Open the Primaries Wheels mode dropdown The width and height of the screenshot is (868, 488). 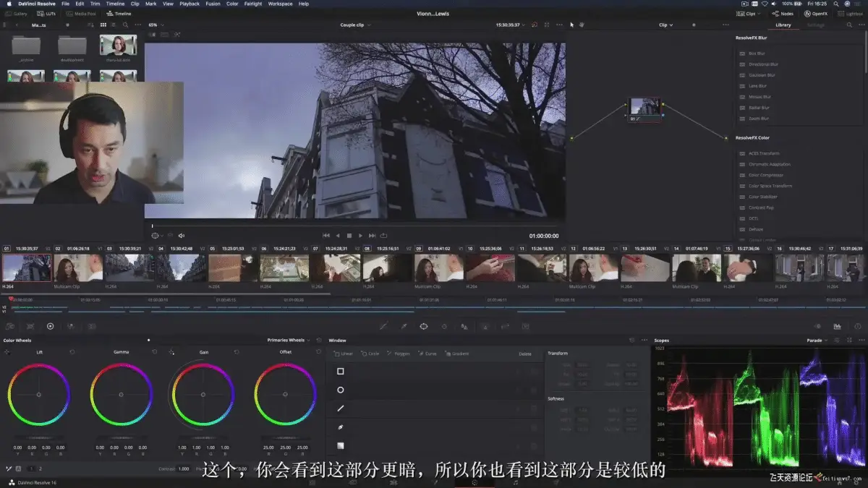click(289, 340)
